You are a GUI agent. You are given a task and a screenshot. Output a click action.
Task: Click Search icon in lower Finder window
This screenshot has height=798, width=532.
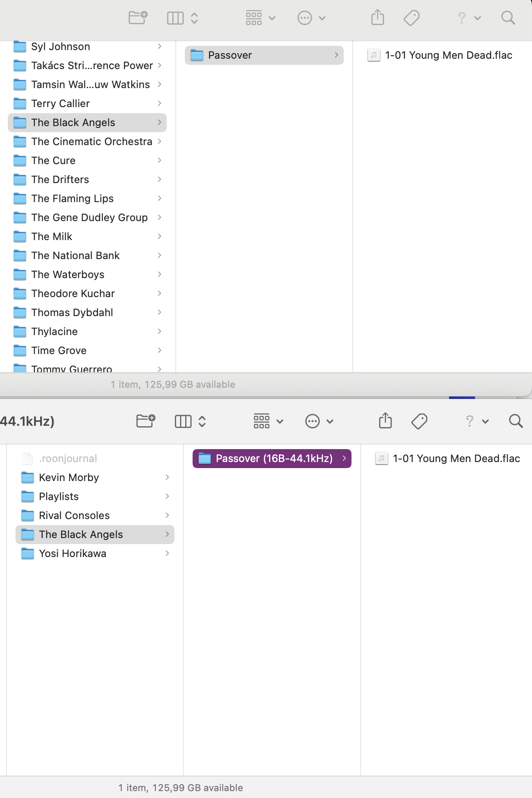click(x=516, y=421)
